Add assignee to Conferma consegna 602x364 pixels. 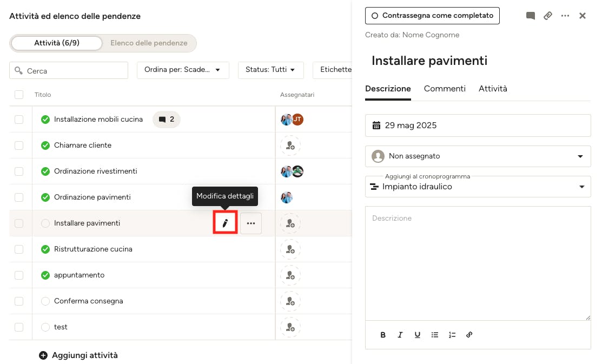[x=290, y=301]
